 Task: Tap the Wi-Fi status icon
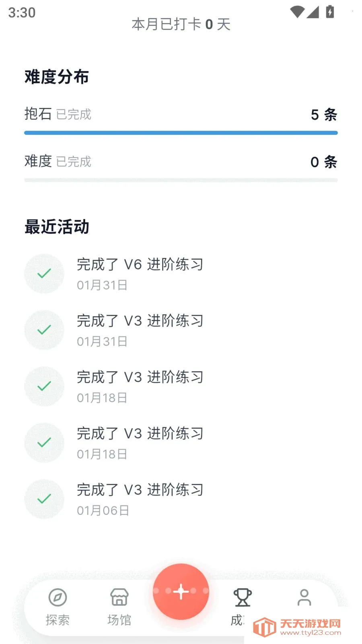click(x=297, y=12)
